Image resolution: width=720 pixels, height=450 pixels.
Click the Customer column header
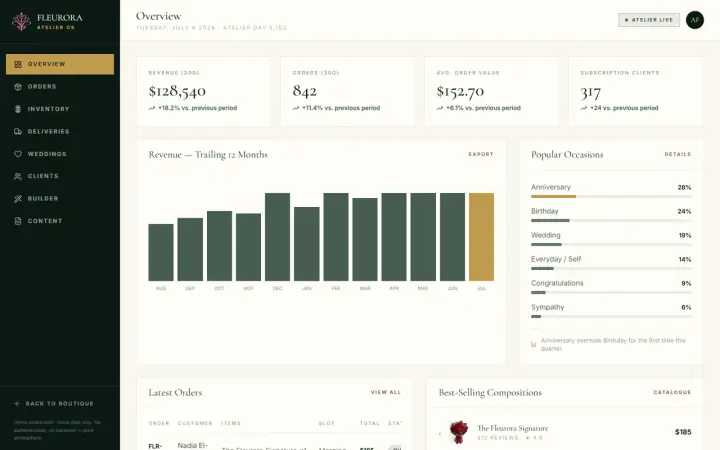[195, 423]
